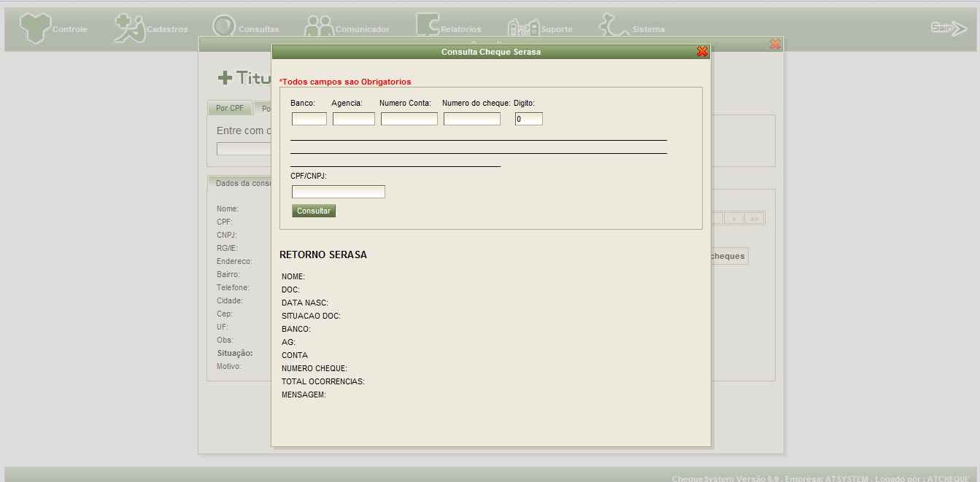Focus the Numero Conta input field

pos(409,119)
